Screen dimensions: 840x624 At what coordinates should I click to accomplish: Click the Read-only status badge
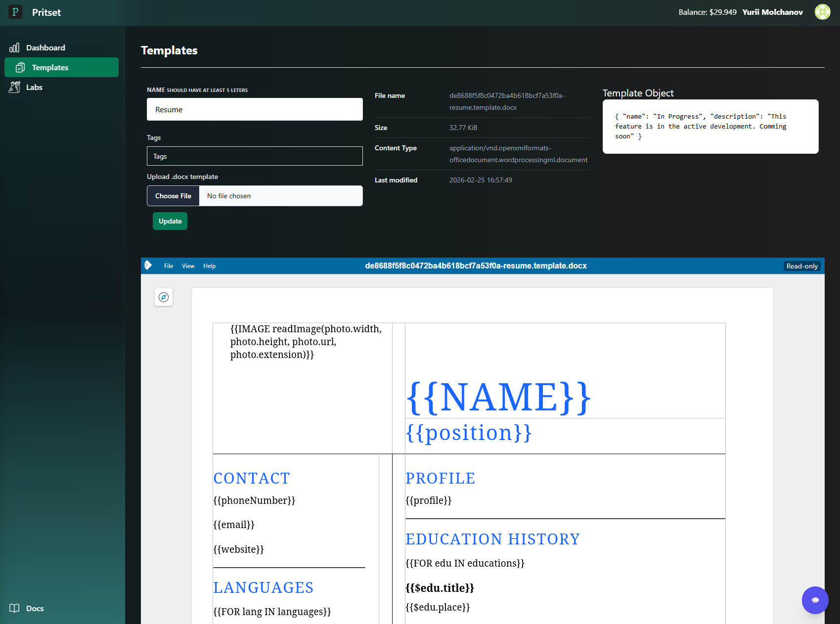pyautogui.click(x=801, y=266)
